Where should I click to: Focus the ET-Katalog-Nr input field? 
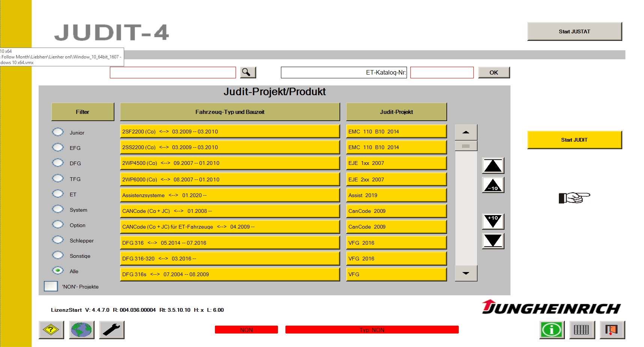(x=442, y=72)
